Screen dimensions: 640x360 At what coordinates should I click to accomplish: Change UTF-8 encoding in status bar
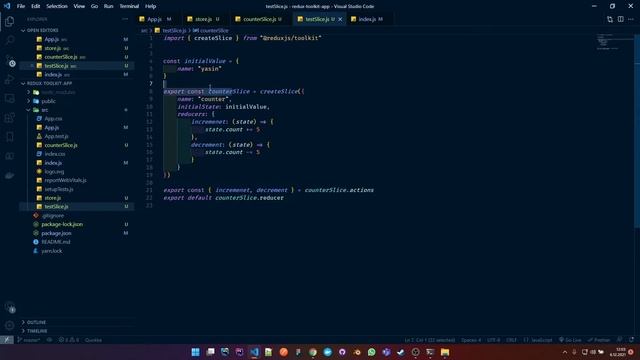coord(493,340)
